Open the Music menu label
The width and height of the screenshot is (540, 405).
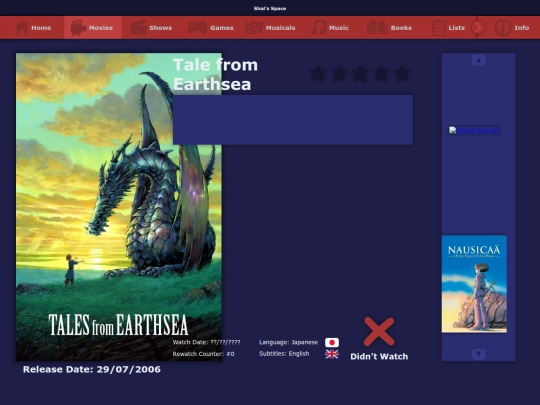coord(339,28)
